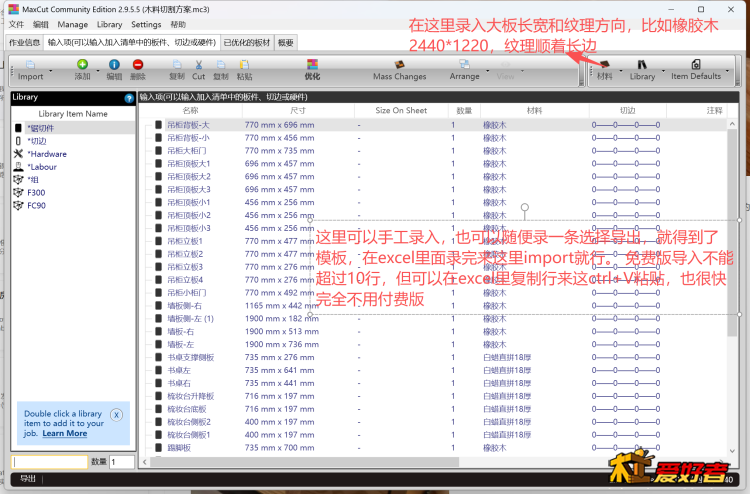Switch to the 概要 tab
Viewport: 750px width, 494px height.
(x=286, y=43)
